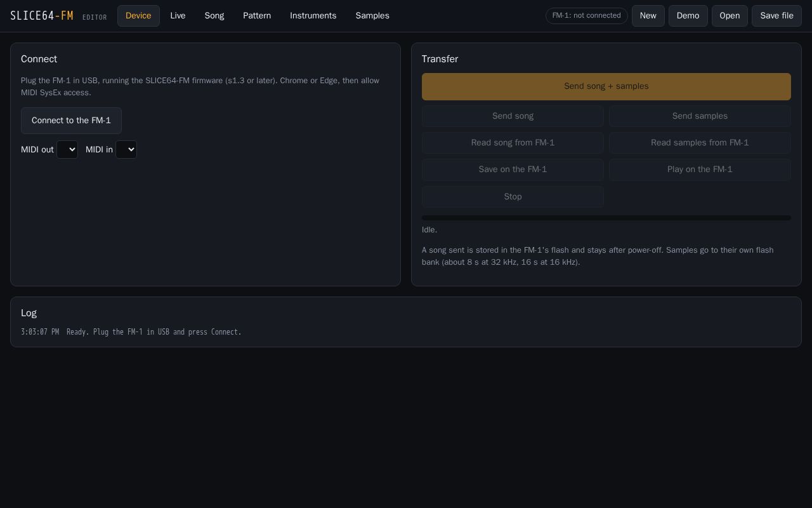Click the Open file button

[730, 16]
